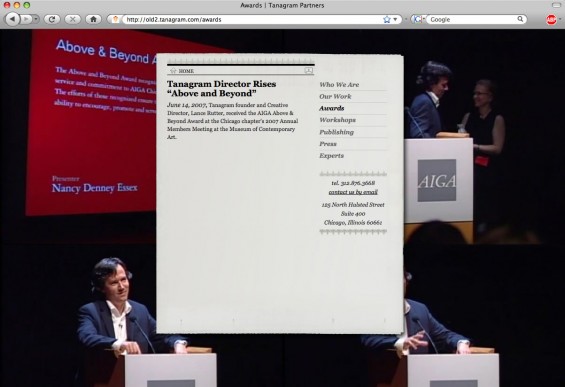
Task: Open the Who We Are section
Action: [339, 85]
